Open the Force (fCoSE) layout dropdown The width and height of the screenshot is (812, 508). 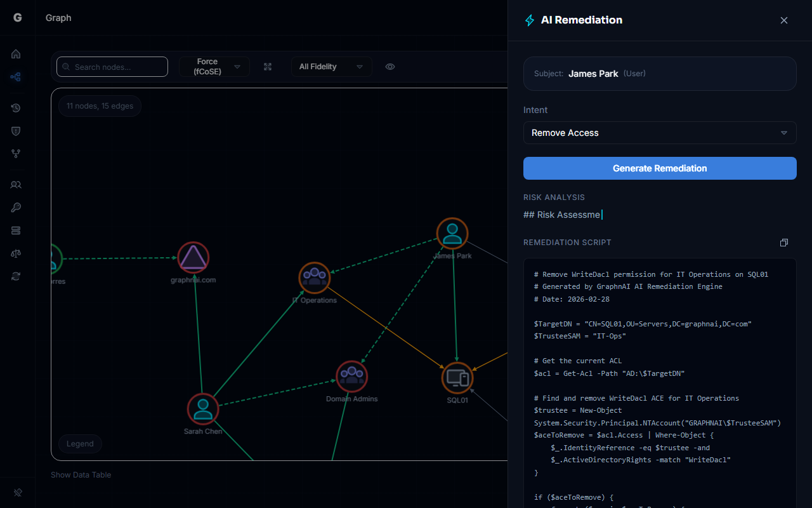[x=214, y=66]
